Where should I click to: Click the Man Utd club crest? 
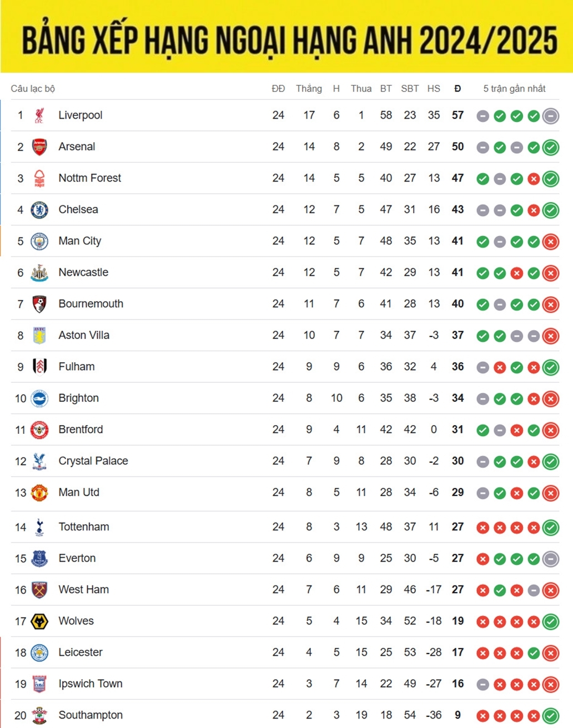(39, 493)
